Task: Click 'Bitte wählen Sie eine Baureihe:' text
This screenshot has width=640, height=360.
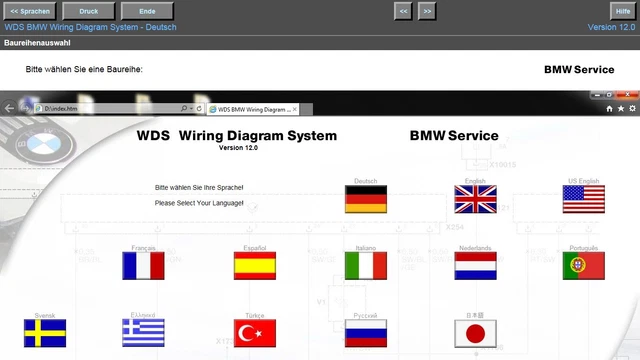Action: (x=84, y=69)
